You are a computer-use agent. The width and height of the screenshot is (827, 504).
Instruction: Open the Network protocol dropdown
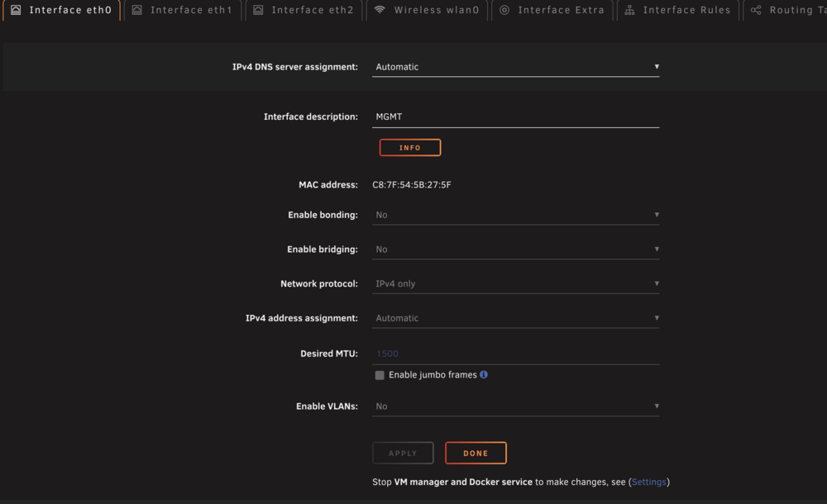[x=515, y=283]
